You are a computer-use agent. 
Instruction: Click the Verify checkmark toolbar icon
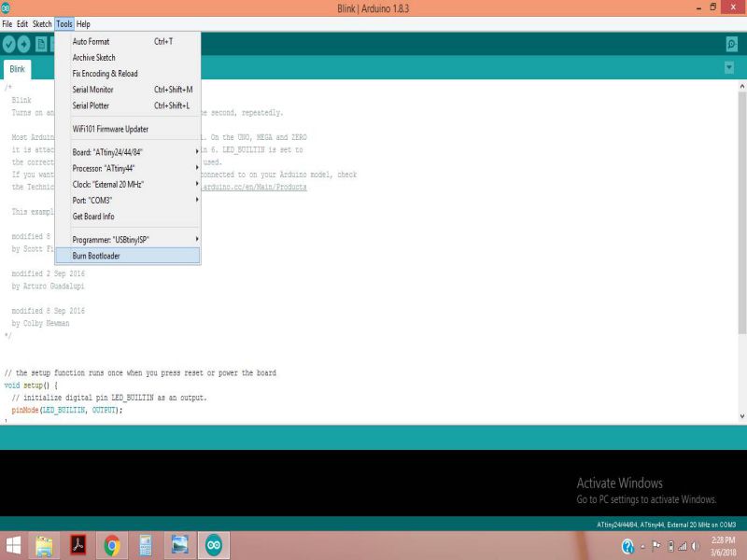coord(8,44)
